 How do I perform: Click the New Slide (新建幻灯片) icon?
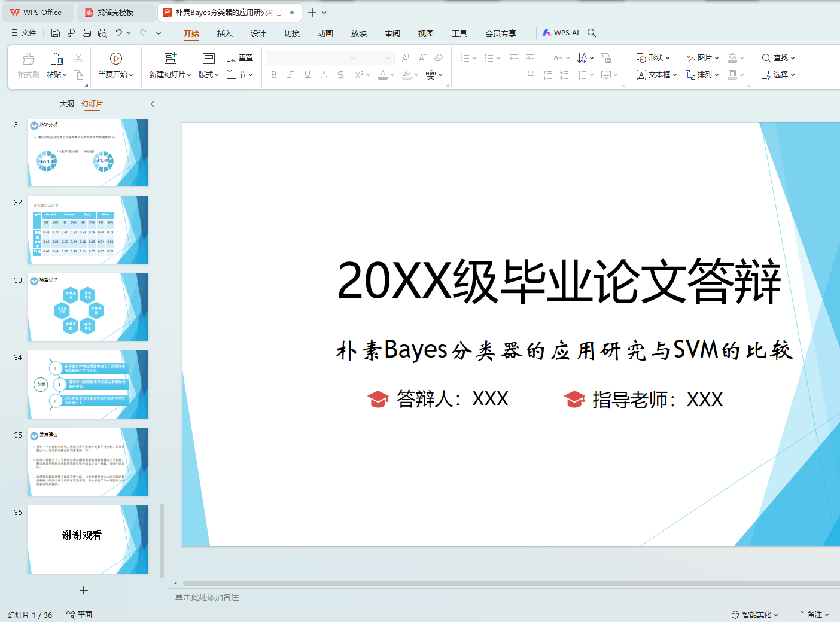coord(171,59)
